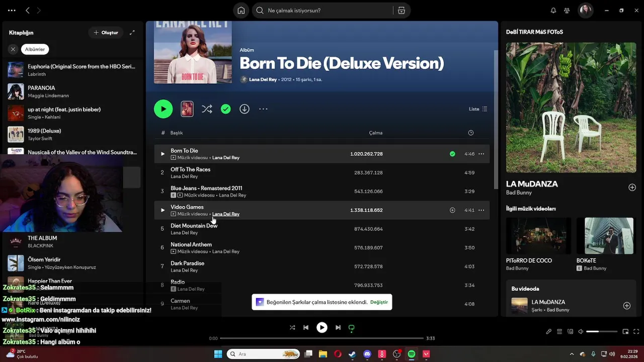The width and height of the screenshot is (644, 362).
Task: Mute the player volume icon
Action: tap(581, 332)
